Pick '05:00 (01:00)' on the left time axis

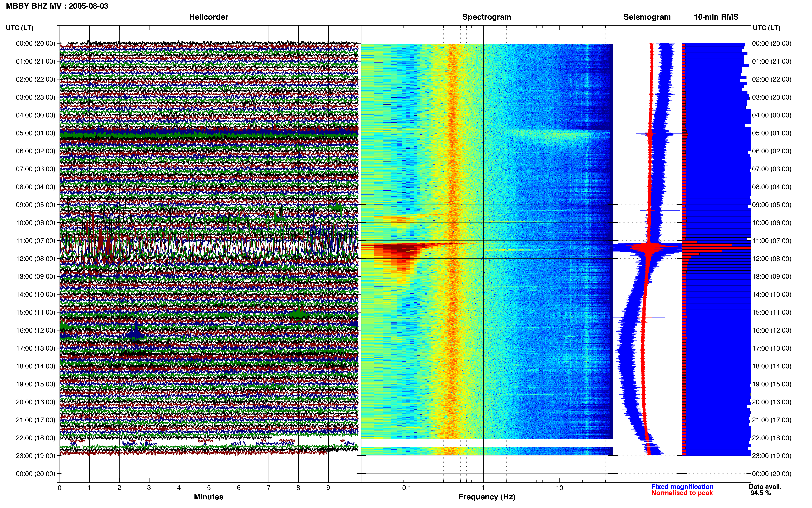36,133
